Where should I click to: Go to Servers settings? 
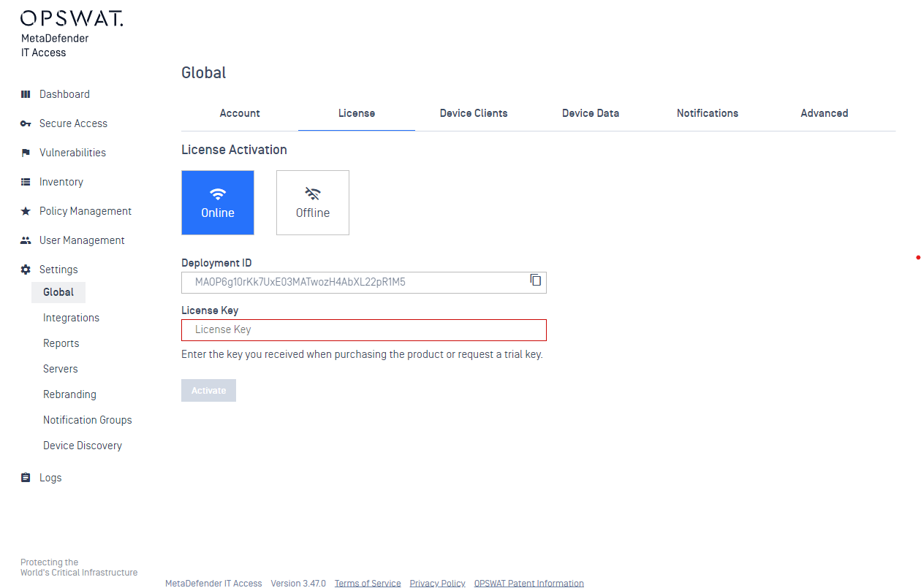tap(60, 369)
